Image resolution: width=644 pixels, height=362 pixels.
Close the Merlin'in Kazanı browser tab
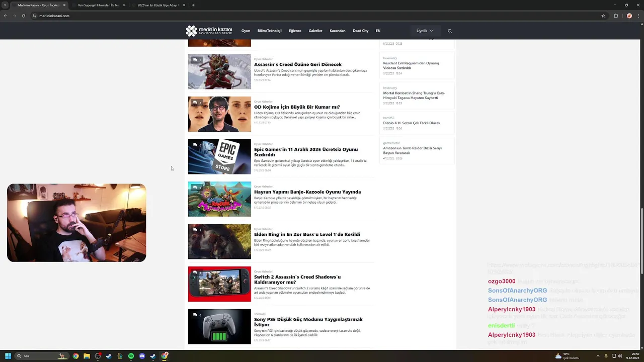click(x=64, y=5)
